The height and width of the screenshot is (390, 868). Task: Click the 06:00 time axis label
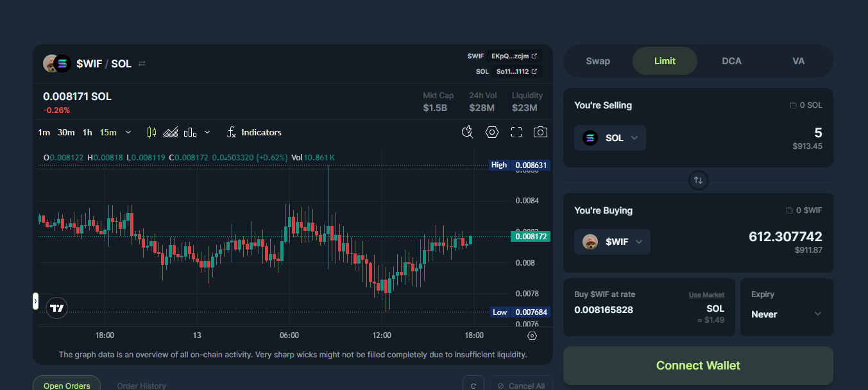pos(289,335)
